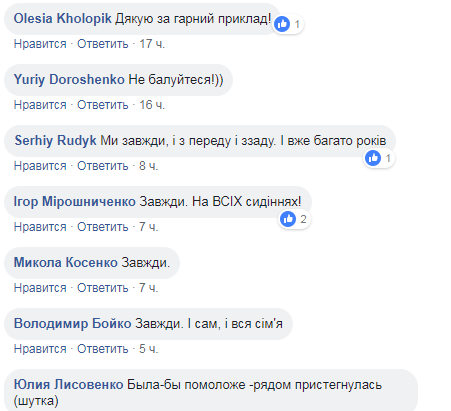Viewport: 451px width, 411px height.
Task: Visit Микола Косенко profile link
Action: click(66, 263)
